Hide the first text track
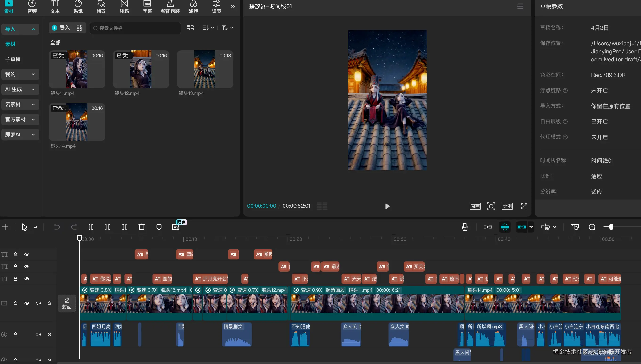 [x=27, y=254]
